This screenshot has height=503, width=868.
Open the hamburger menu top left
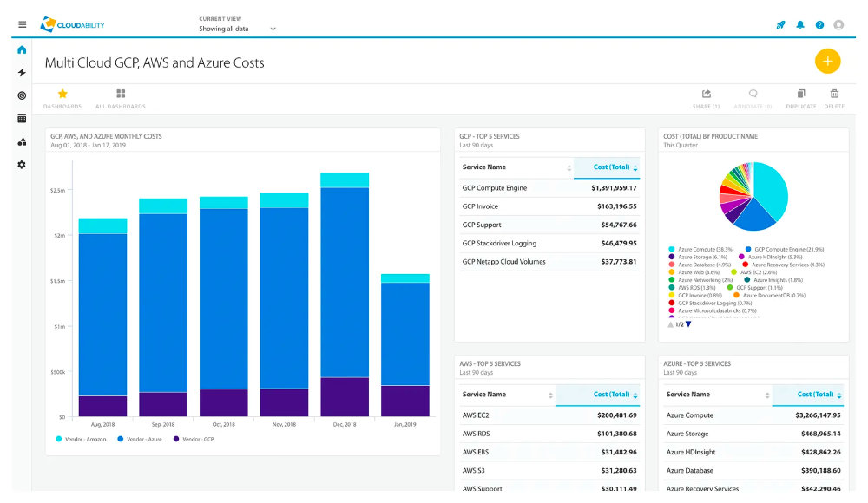pyautogui.click(x=22, y=23)
